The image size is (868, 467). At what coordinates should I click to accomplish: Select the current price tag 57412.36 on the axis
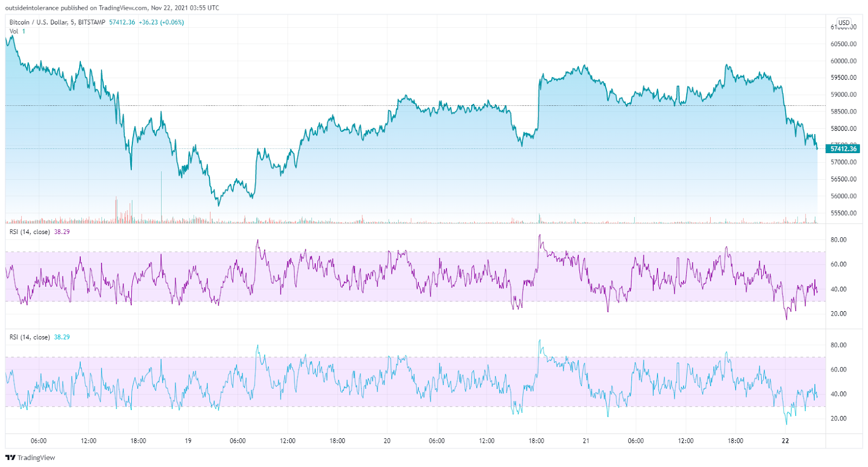844,149
